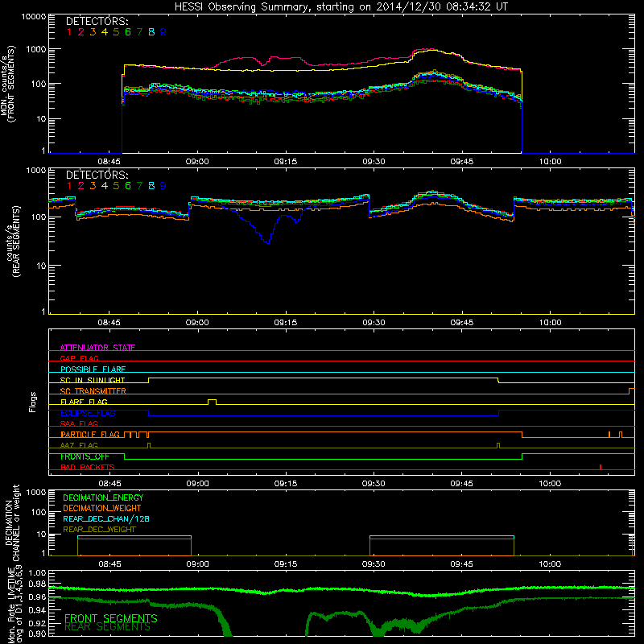Click the FRONT SEGMENTS livetime legend label
Screen dimensions: 644x644
click(x=111, y=618)
